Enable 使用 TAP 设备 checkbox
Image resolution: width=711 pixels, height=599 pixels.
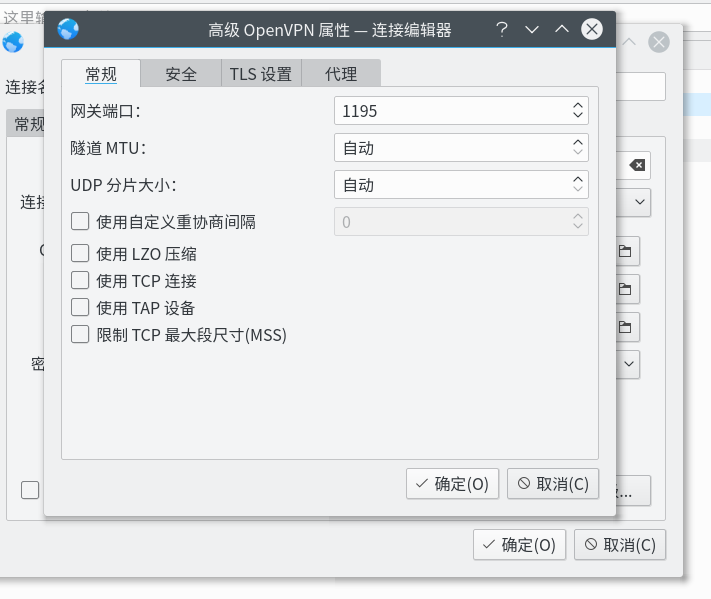[x=80, y=307]
